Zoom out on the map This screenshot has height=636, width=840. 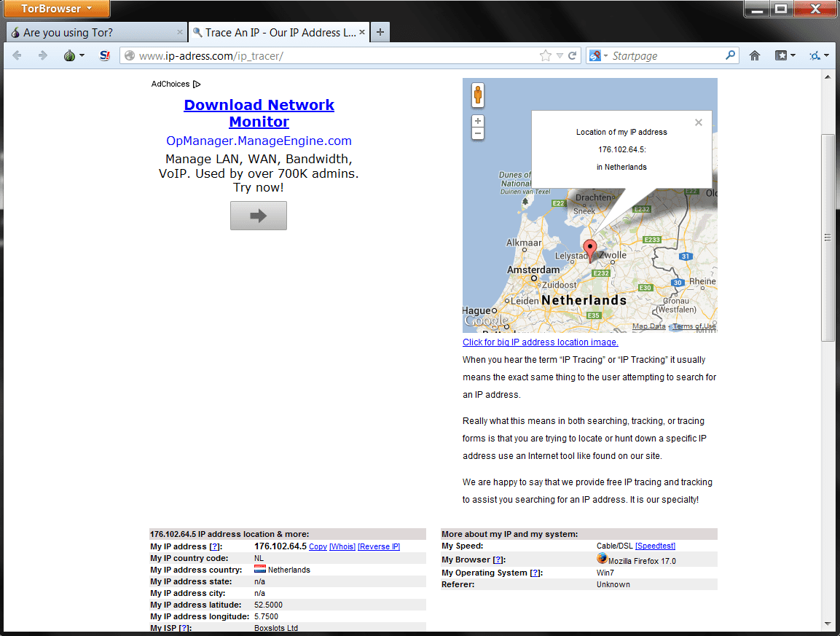[478, 133]
